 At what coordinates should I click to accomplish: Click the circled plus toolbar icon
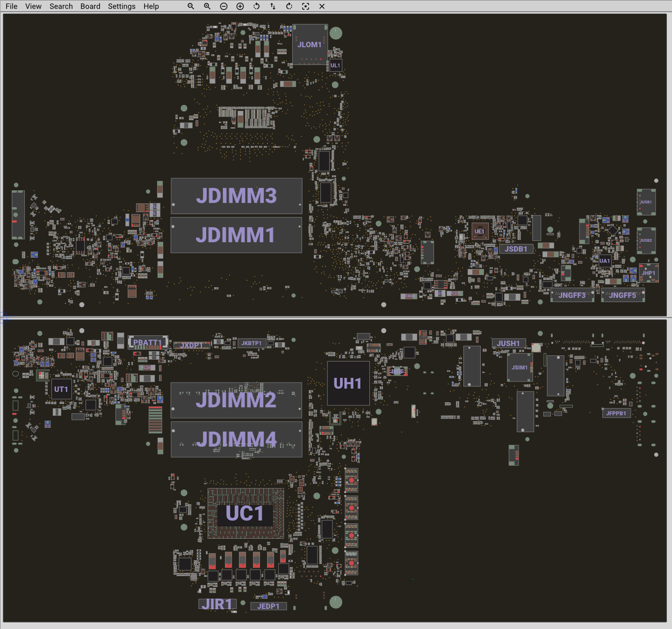[x=240, y=6]
